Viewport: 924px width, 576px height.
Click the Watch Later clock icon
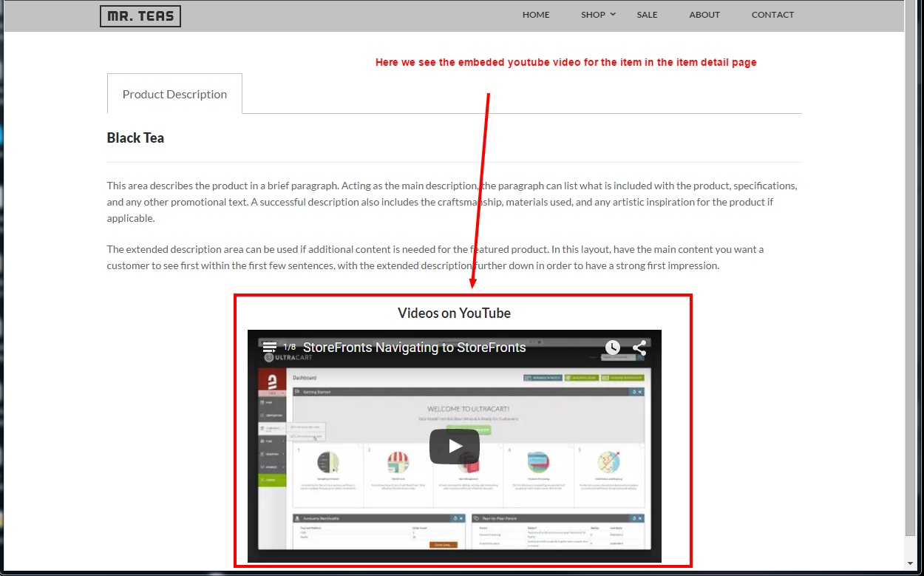[613, 348]
